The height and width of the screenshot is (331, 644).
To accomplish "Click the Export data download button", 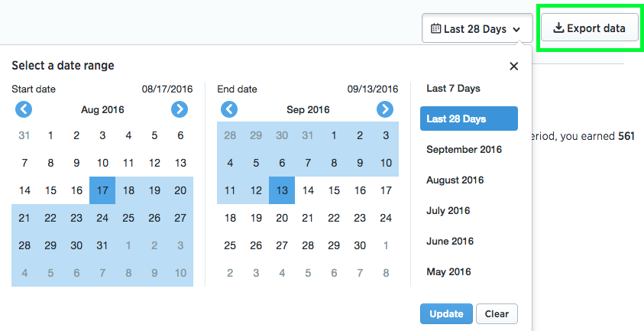I will (589, 28).
